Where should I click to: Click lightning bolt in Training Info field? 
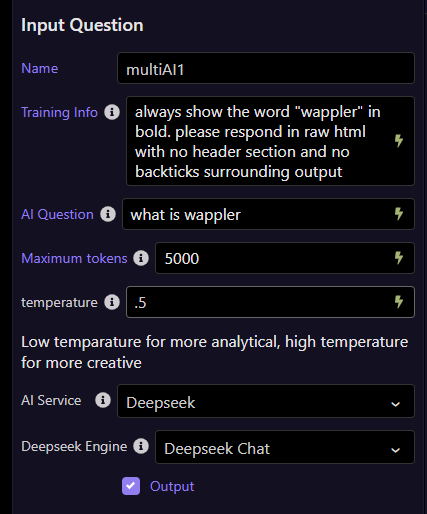pyautogui.click(x=399, y=141)
